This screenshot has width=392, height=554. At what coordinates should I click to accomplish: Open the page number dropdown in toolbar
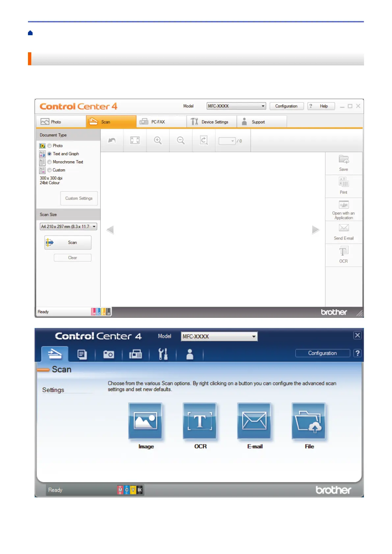[227, 141]
